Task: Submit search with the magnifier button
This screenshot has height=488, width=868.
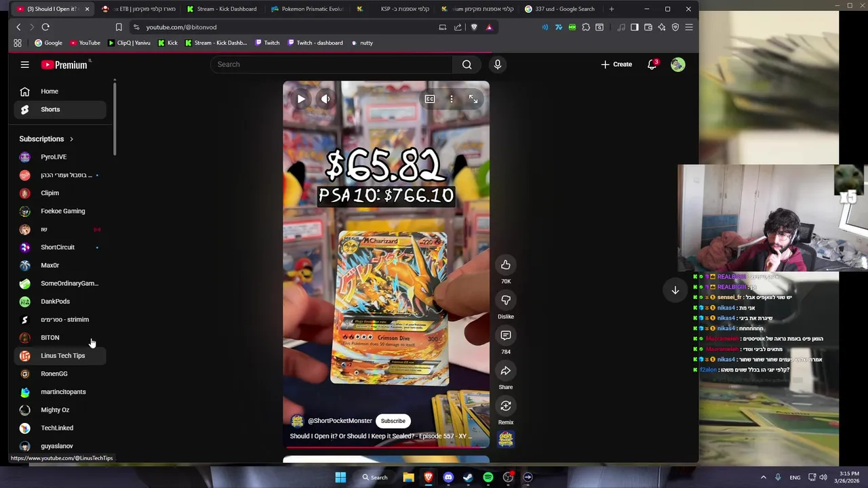Action: click(467, 64)
